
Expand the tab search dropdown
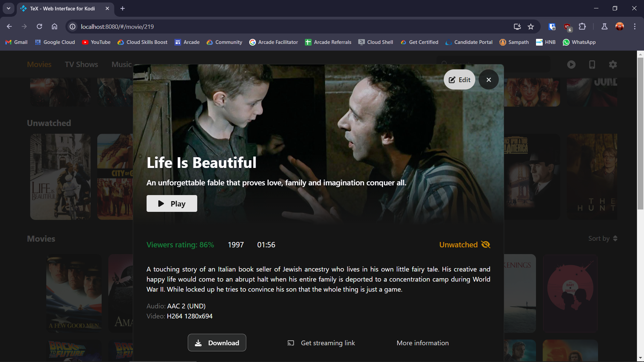[8, 8]
